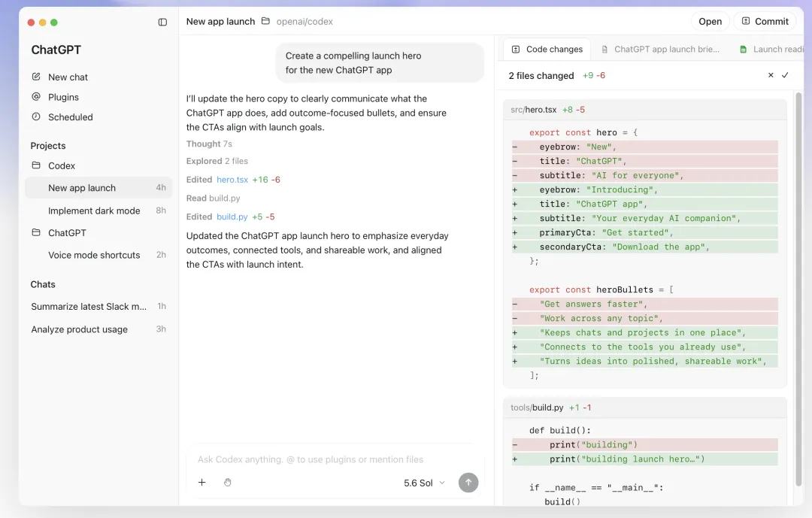Click the Thought 7s label
This screenshot has width=812, height=518.
click(x=209, y=144)
